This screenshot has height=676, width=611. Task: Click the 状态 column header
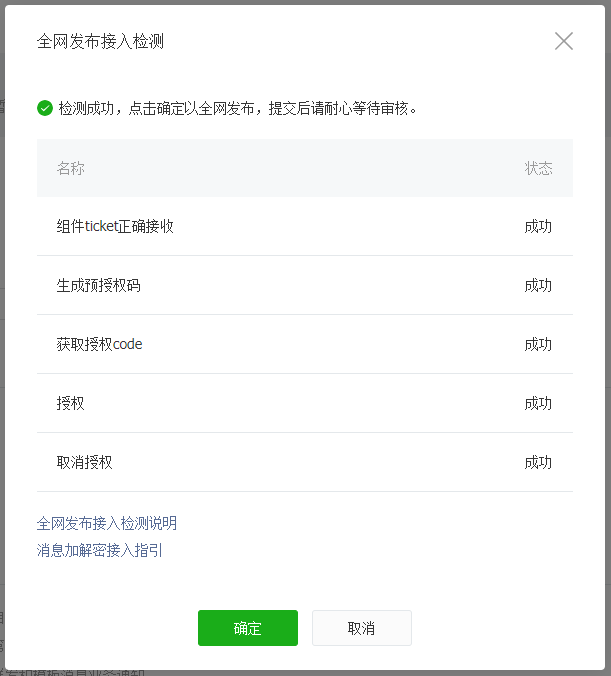pos(538,168)
